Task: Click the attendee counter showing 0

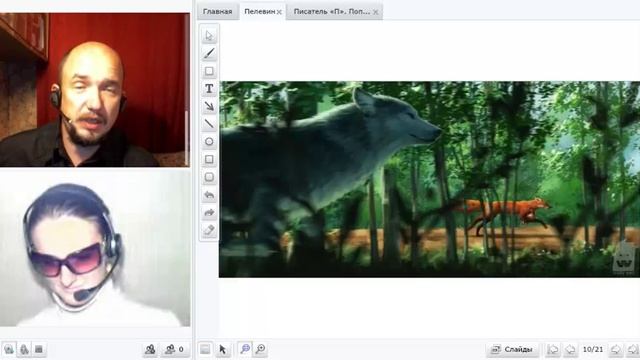Action: click(175, 349)
